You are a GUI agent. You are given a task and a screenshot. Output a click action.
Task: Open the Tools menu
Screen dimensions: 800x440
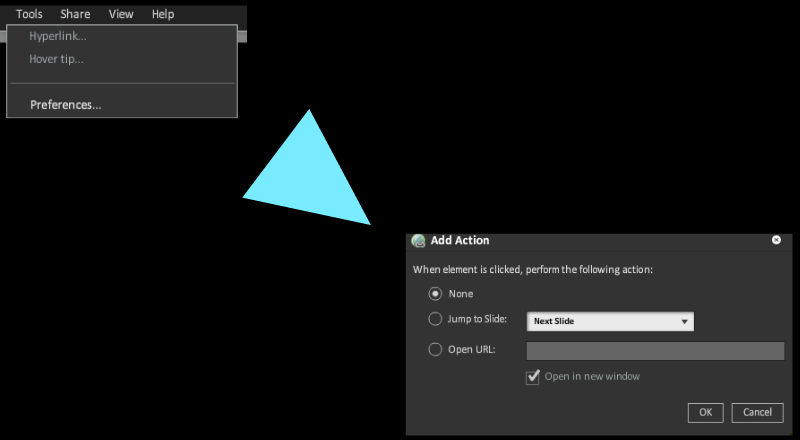click(29, 14)
